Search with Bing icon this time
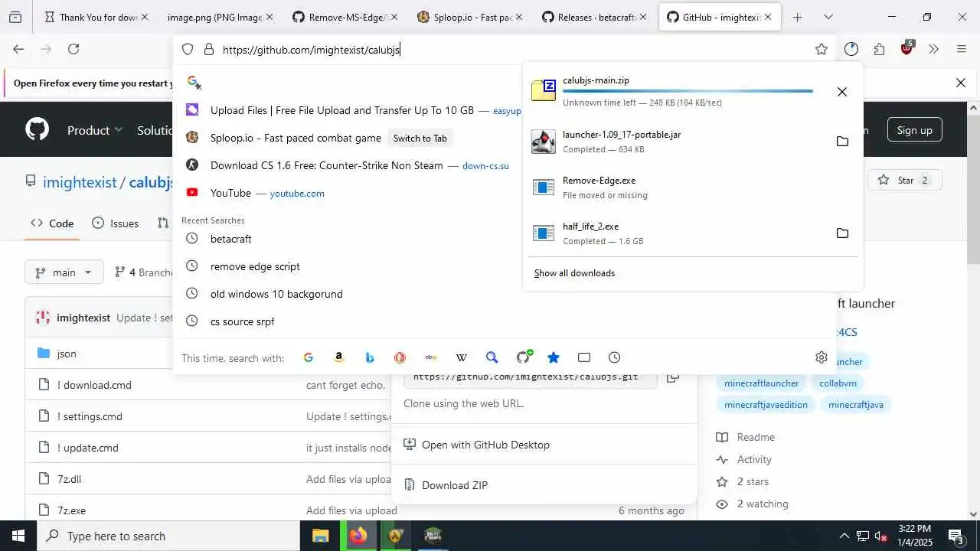Viewport: 980px width, 551px height. point(370,357)
